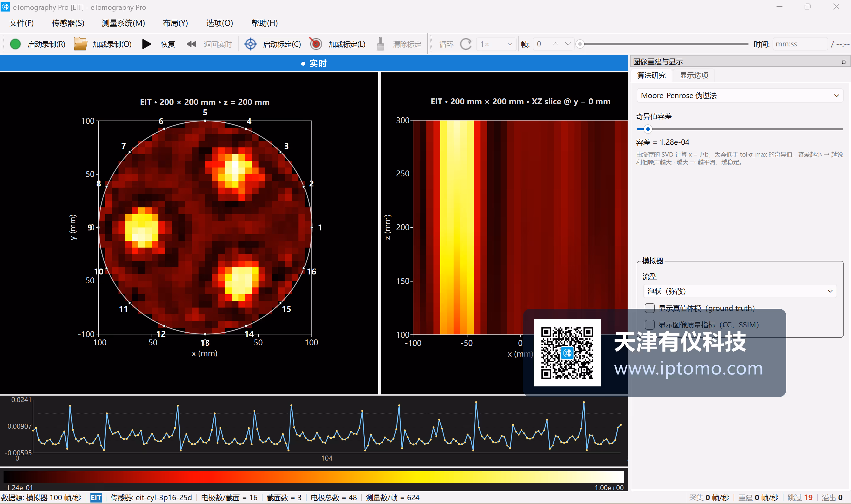This screenshot has height=504, width=851.
Task: Click the XZ slice reconstruction image
Action: pyautogui.click(x=520, y=227)
